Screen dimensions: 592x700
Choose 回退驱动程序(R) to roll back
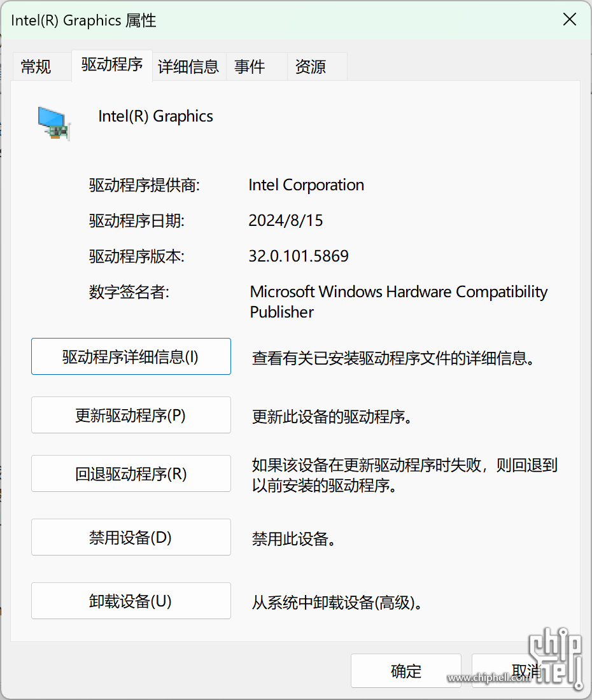(x=130, y=473)
